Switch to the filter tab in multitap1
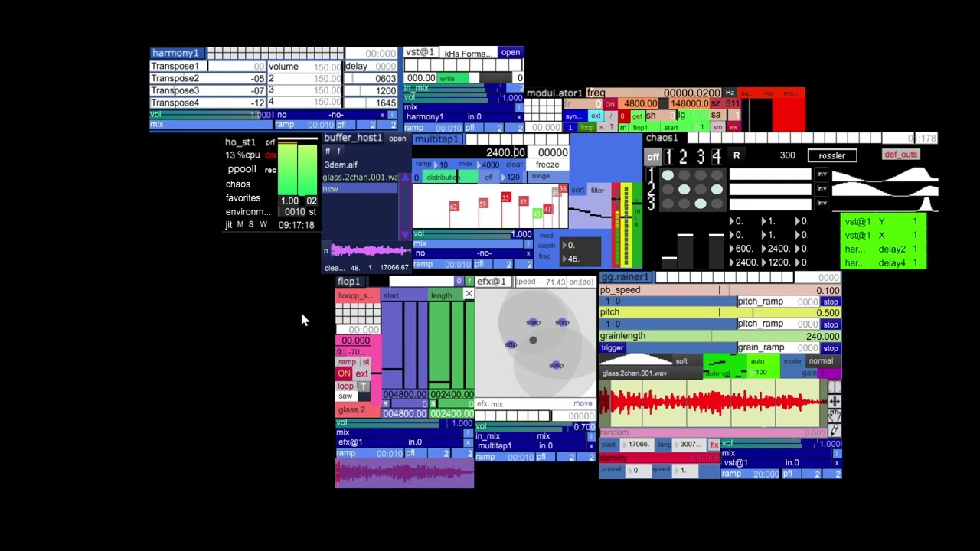980x551 pixels. tap(597, 190)
